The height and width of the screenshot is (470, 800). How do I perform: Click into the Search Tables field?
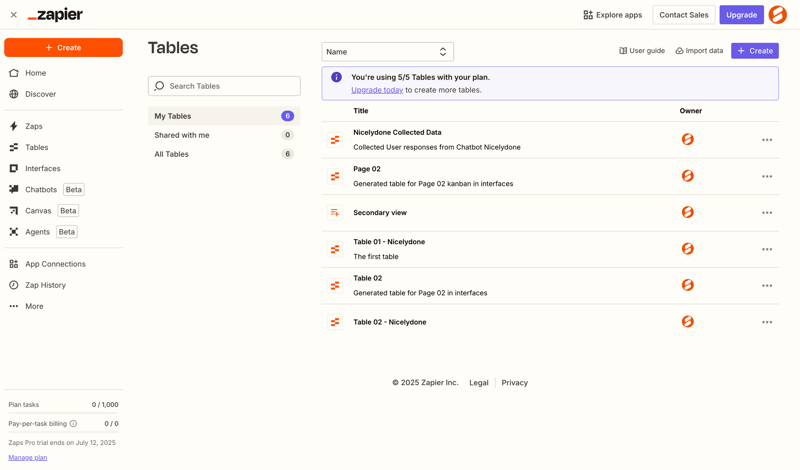tap(224, 86)
